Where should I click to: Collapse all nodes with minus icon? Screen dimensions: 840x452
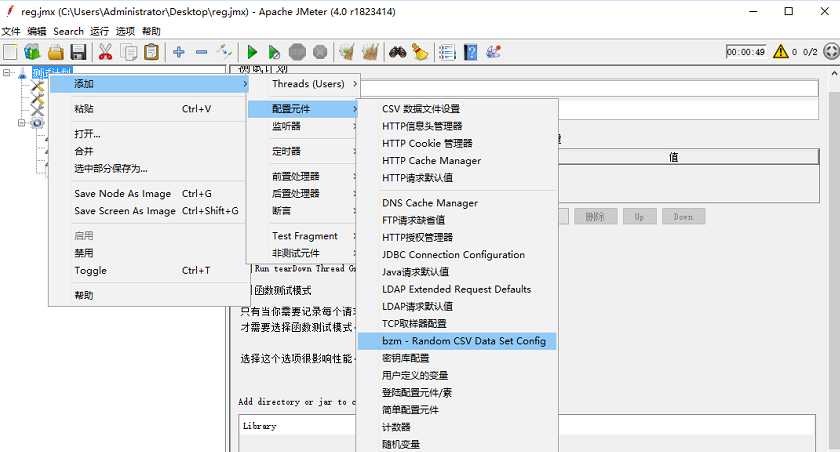pos(201,52)
